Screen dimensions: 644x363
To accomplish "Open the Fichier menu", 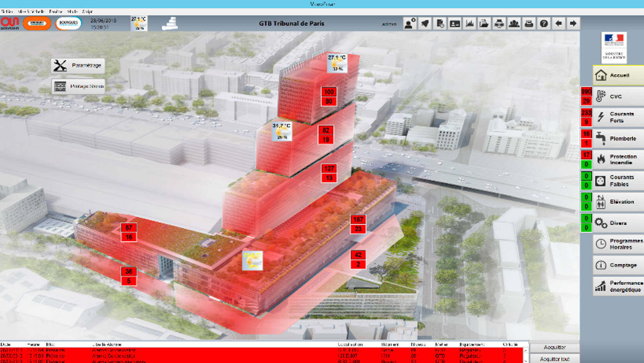I will click(7, 12).
